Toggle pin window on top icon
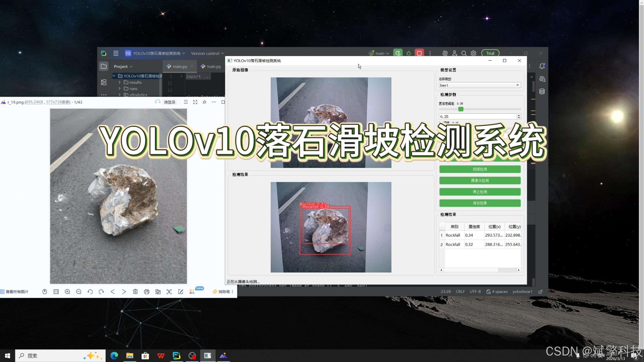 tap(204, 102)
